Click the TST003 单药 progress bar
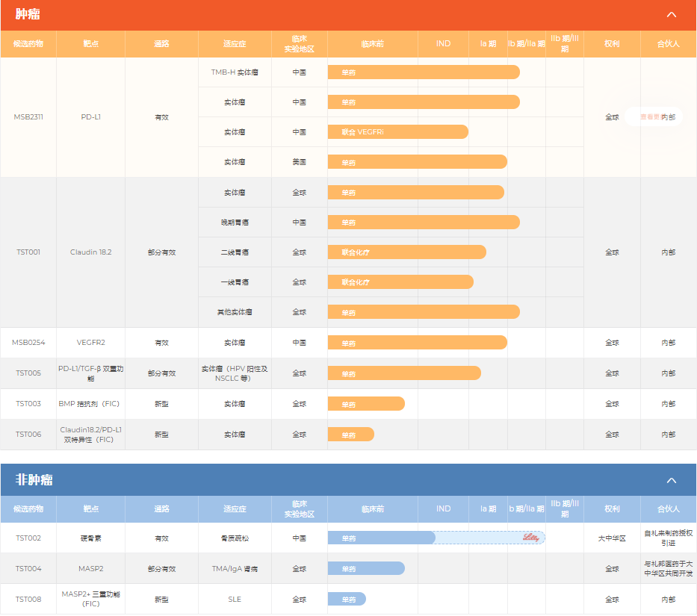The width and height of the screenshot is (697, 616). click(x=366, y=404)
